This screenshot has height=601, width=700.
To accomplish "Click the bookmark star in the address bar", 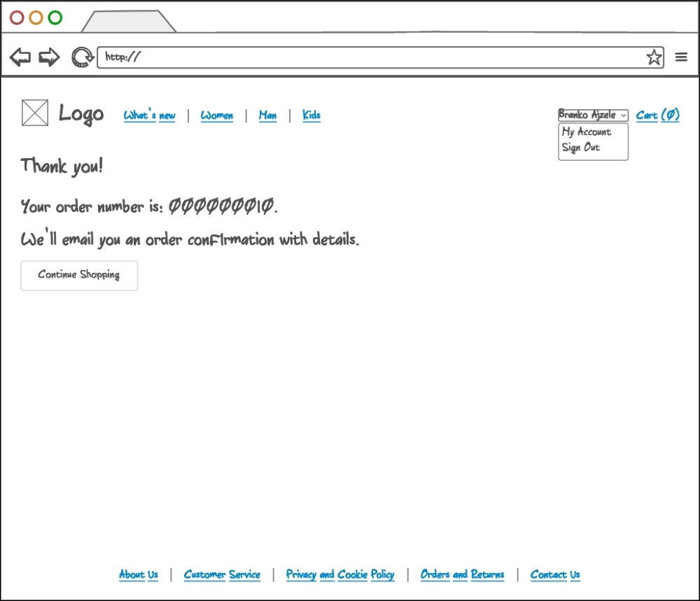I will pos(654,57).
